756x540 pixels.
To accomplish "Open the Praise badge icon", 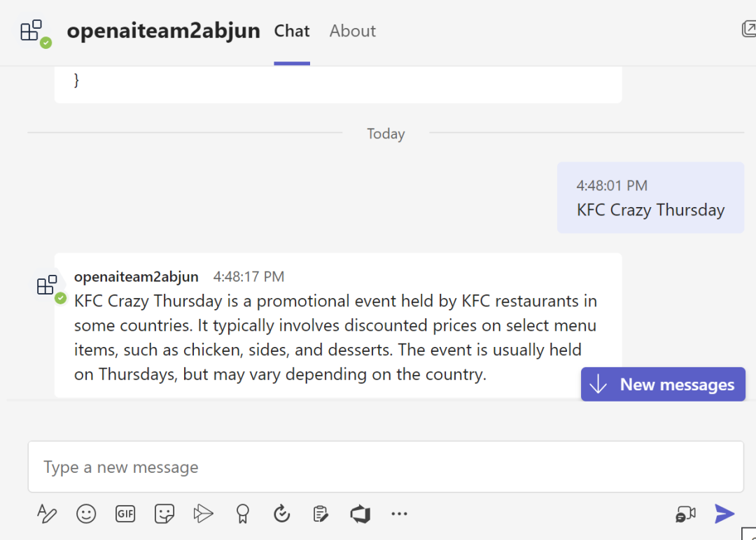I will pyautogui.click(x=242, y=513).
